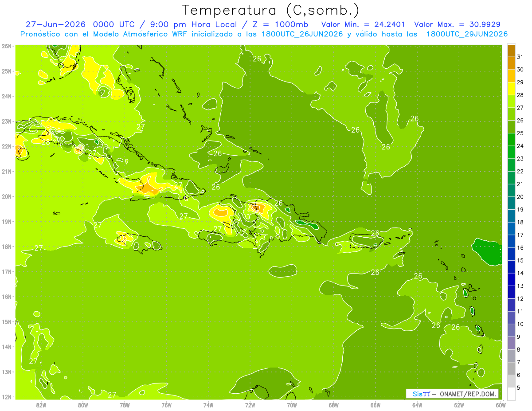Click the 82W longitude axis label
Viewport: 532px width, 411px height.
(41, 405)
